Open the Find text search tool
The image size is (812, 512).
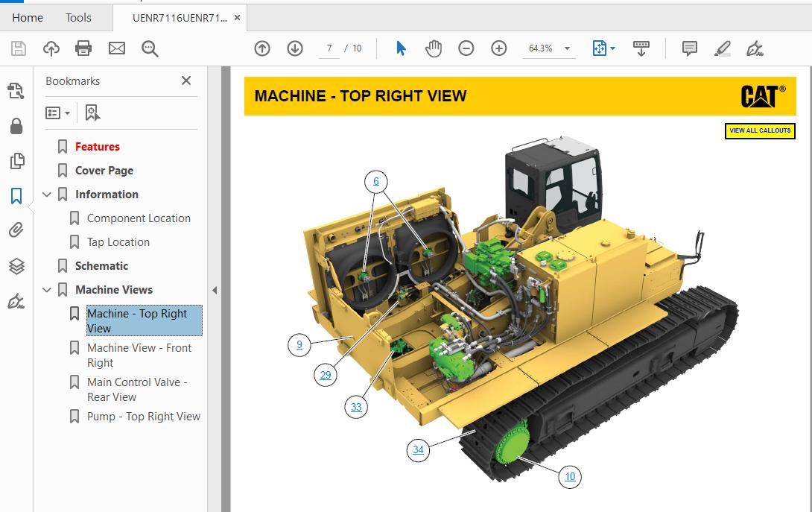[150, 48]
